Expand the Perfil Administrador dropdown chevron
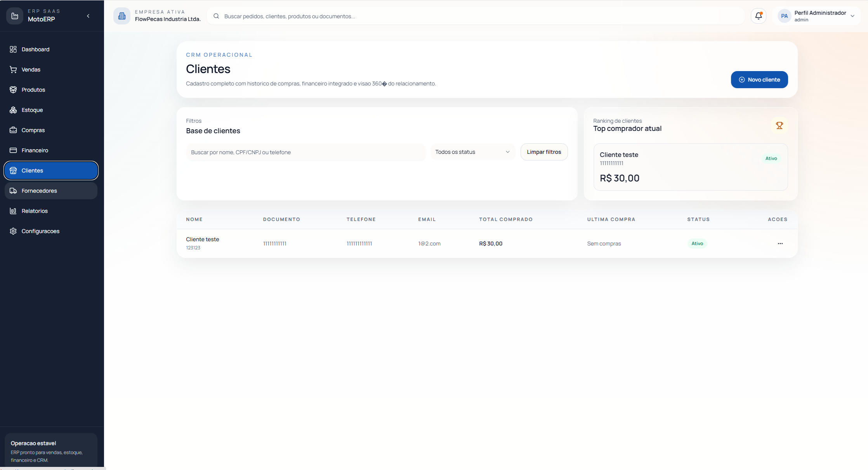 tap(852, 16)
